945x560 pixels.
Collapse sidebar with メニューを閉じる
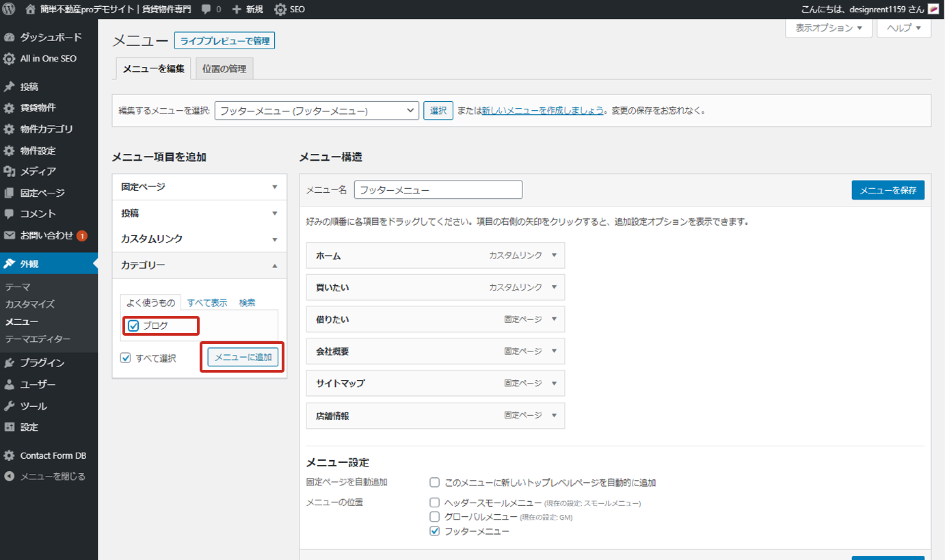click(52, 477)
